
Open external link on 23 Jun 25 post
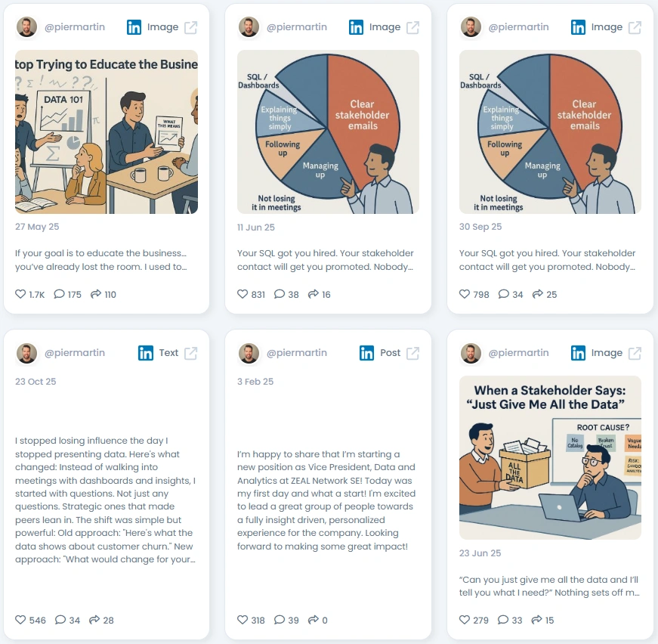pos(635,353)
